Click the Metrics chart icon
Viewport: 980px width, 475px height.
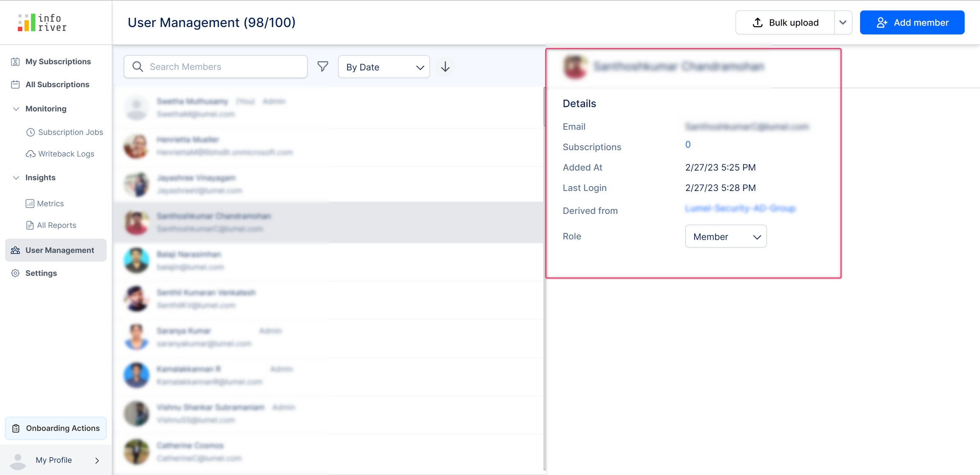coord(30,204)
